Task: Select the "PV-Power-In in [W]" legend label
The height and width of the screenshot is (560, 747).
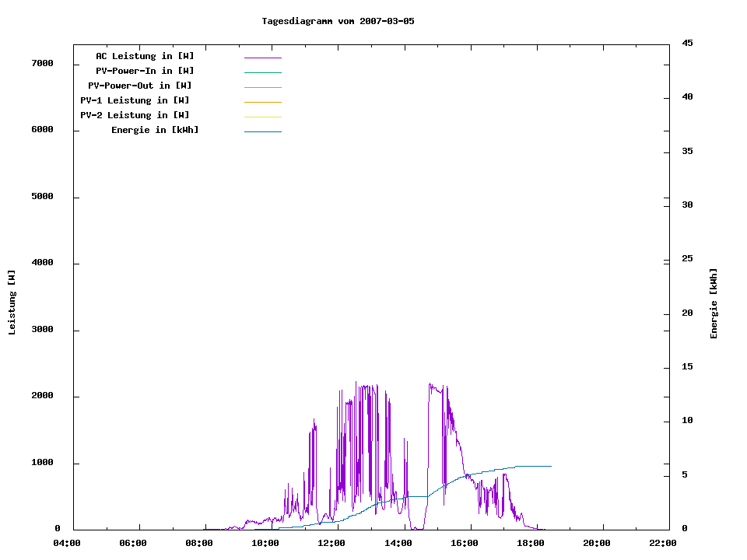Action: coord(150,71)
